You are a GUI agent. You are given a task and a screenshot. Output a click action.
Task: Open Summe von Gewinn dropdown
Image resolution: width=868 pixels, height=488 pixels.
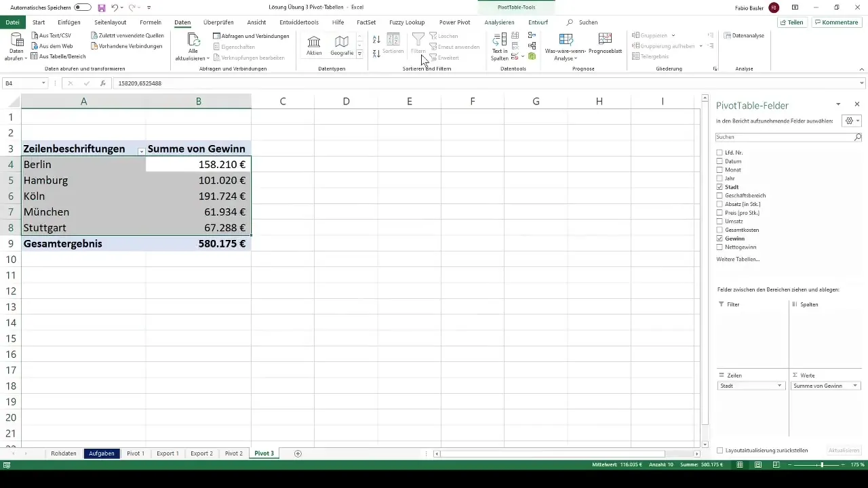[855, 386]
